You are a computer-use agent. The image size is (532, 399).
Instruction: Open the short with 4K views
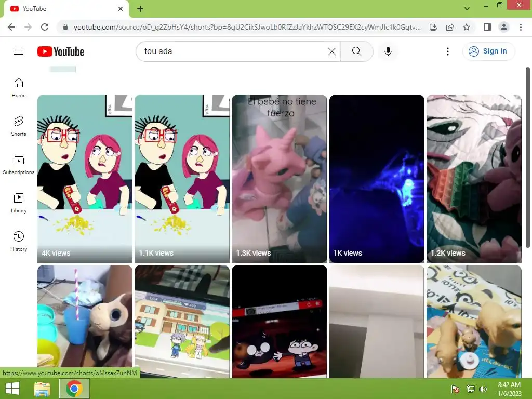85,179
